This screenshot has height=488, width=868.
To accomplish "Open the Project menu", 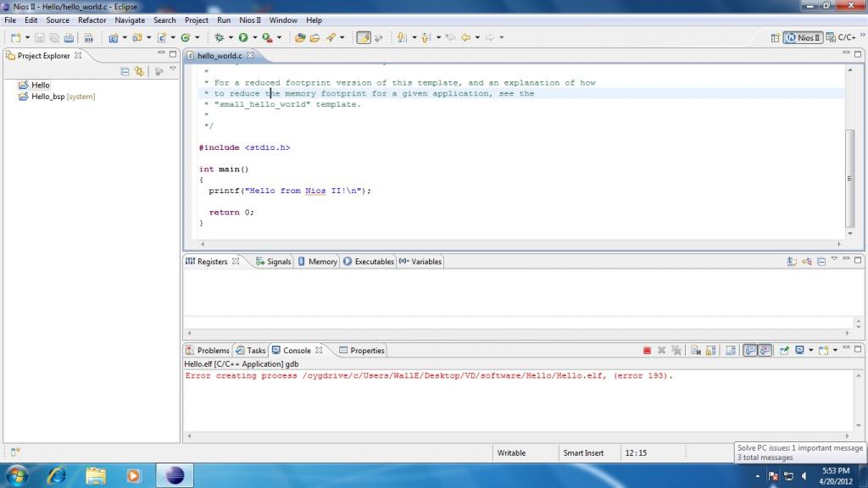I will (x=197, y=20).
